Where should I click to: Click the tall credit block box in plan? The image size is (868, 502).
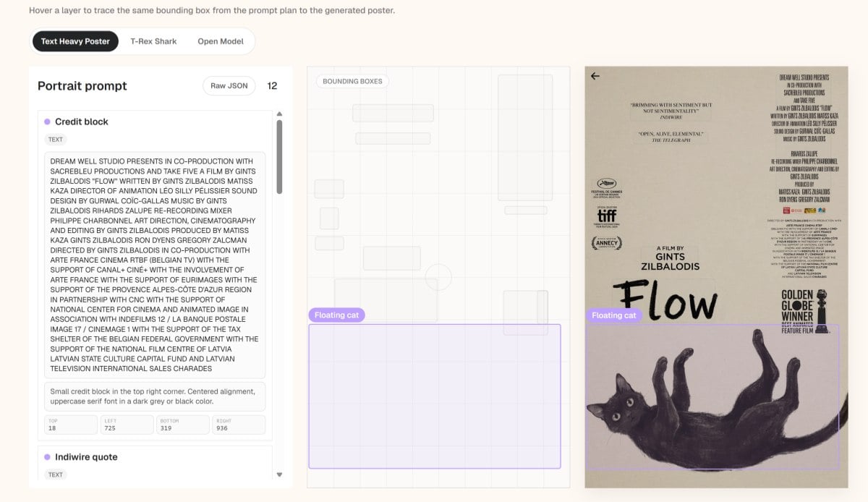pyautogui.click(x=525, y=137)
